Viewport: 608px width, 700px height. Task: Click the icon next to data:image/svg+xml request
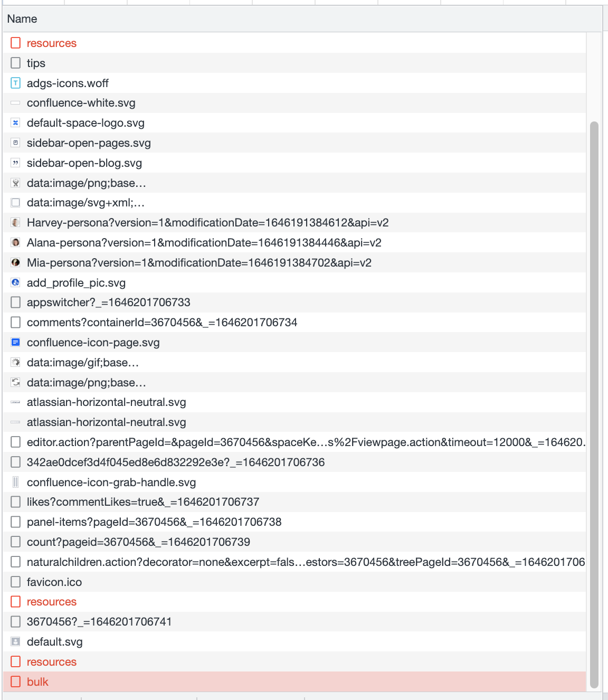click(16, 203)
